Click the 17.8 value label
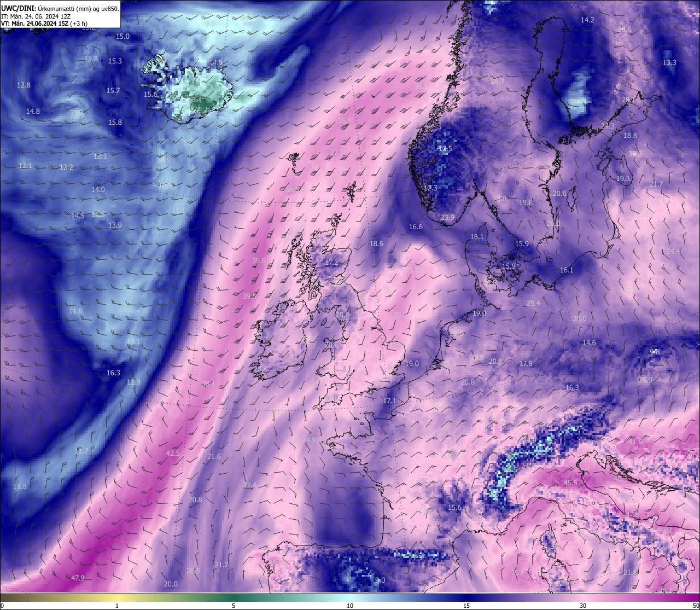 coord(526,363)
